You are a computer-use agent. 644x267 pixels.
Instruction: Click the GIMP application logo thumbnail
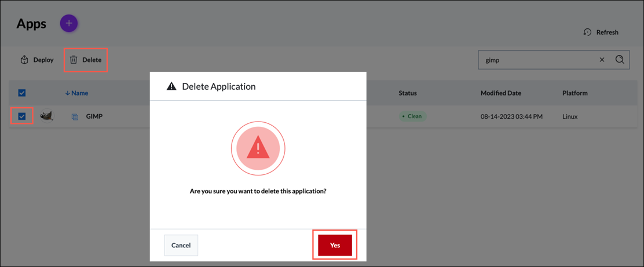point(47,116)
